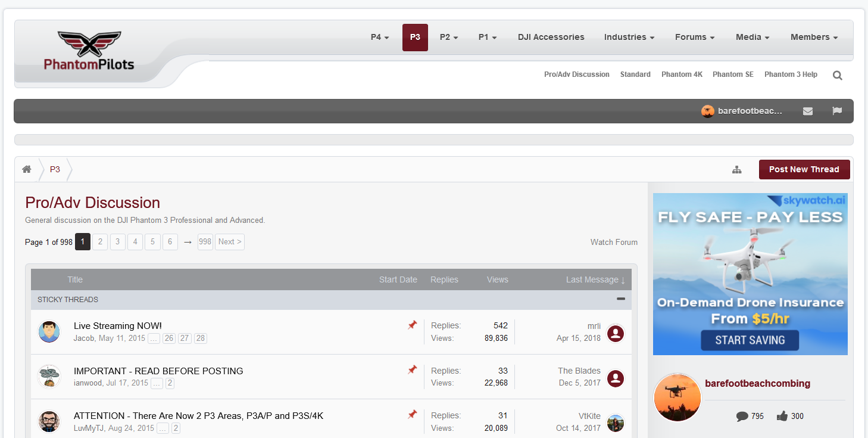Image resolution: width=868 pixels, height=438 pixels.
Task: Click the likes thumbs-up icon in sidebar
Action: pyautogui.click(x=782, y=416)
